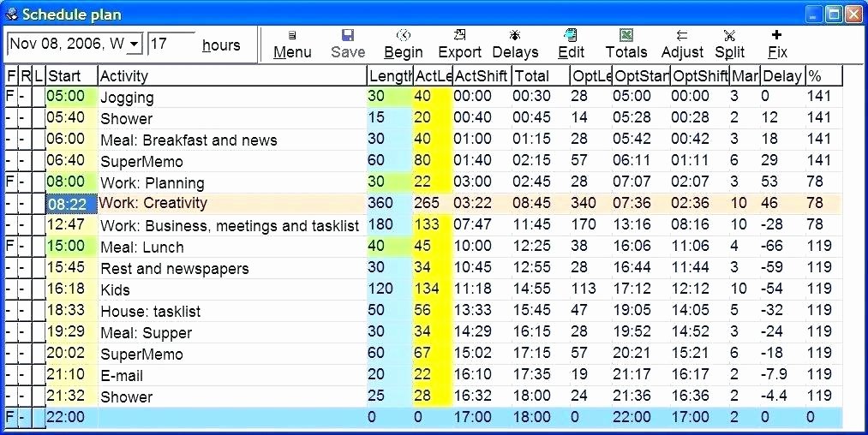Click the Edit toolbar icon
868x435 pixels.
tap(571, 36)
